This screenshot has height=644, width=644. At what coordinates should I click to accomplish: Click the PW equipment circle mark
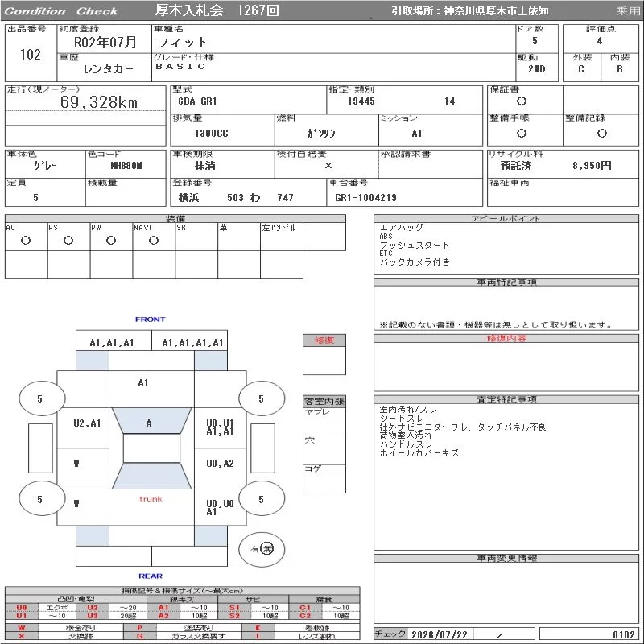pos(111,241)
